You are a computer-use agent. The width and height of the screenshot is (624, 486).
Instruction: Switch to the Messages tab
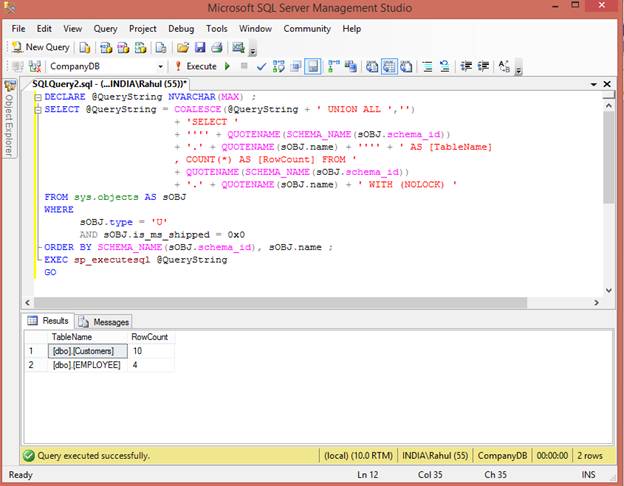(105, 322)
